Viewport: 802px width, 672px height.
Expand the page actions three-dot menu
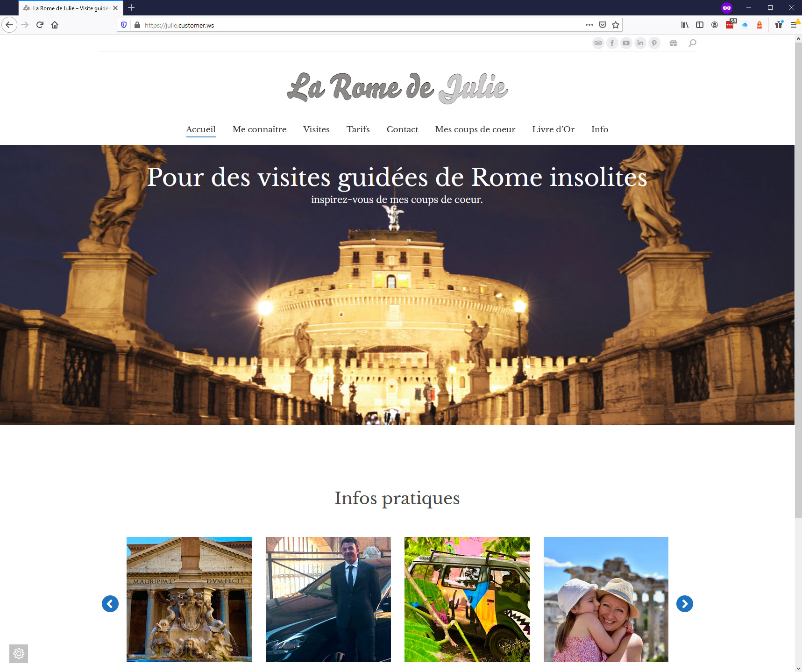tap(589, 25)
